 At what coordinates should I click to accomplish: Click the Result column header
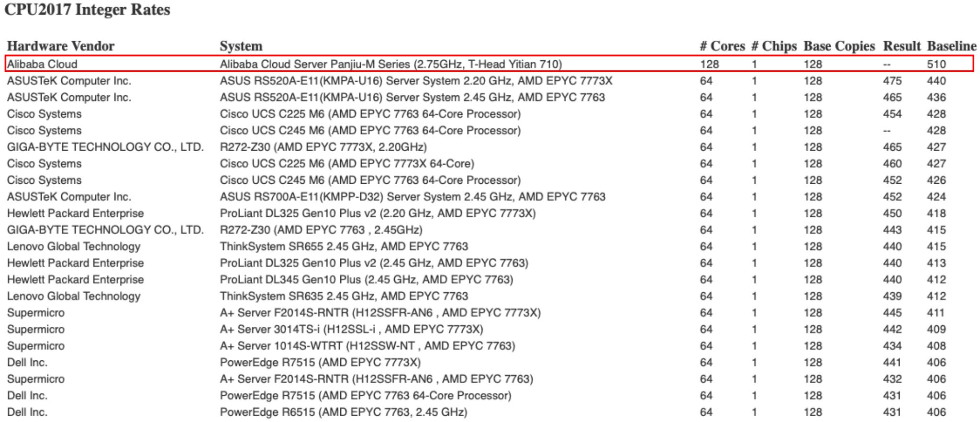pyautogui.click(x=902, y=46)
